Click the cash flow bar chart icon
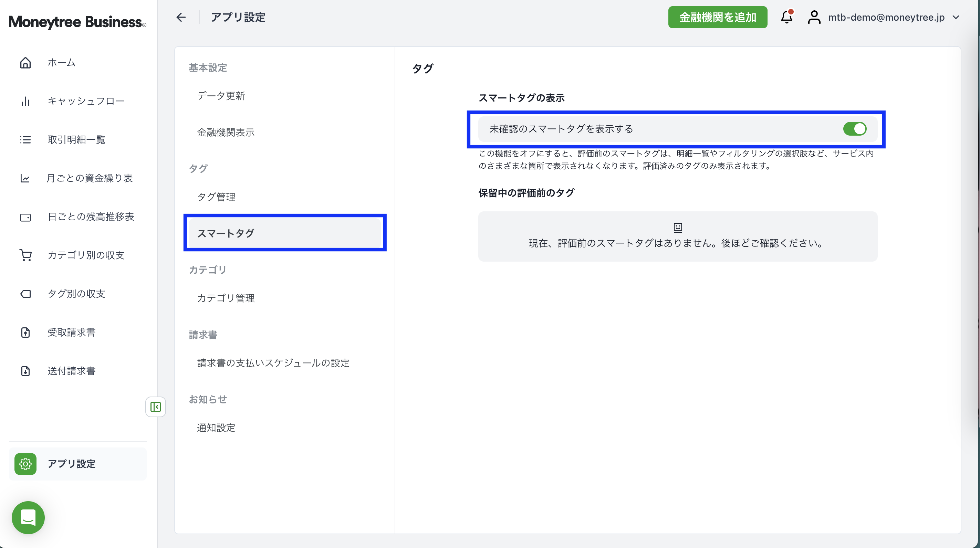 point(25,101)
